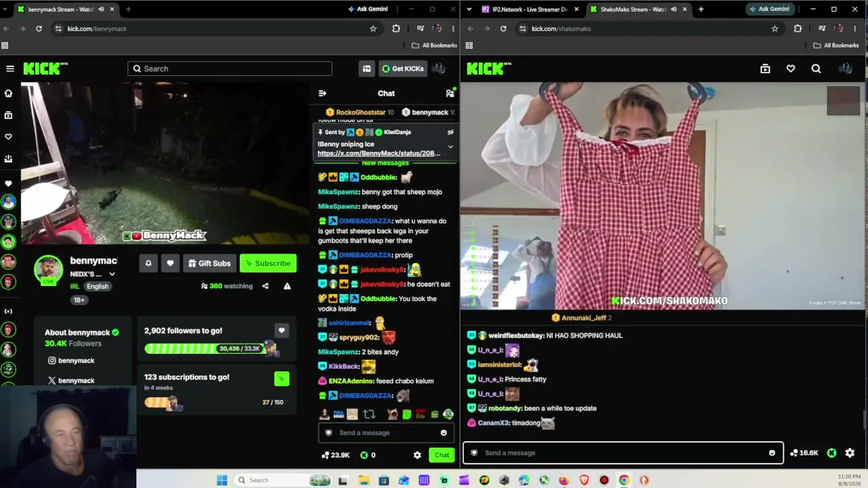
Task: Click the Get KICKs button
Action: [403, 68]
